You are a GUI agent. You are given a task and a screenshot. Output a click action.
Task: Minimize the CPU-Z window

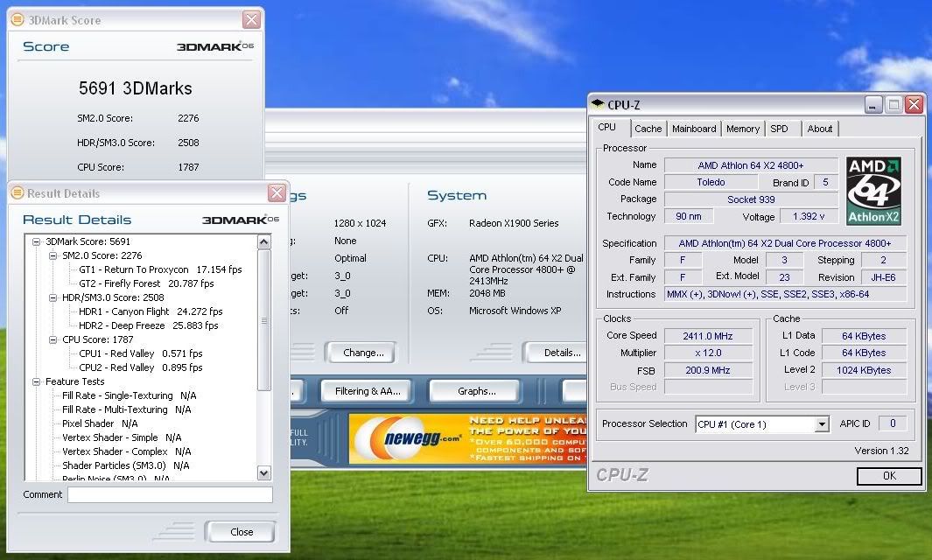(872, 105)
